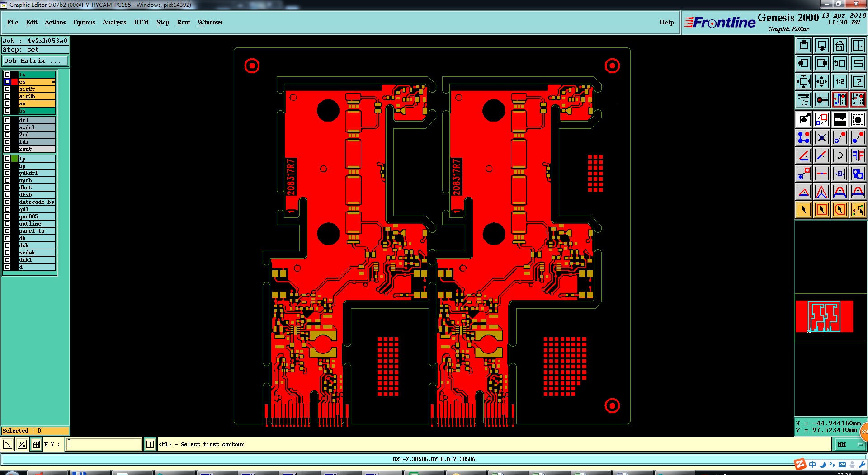The height and width of the screenshot is (475, 868).
Task: Click the blue dot X delete icon
Action: [x=822, y=137]
